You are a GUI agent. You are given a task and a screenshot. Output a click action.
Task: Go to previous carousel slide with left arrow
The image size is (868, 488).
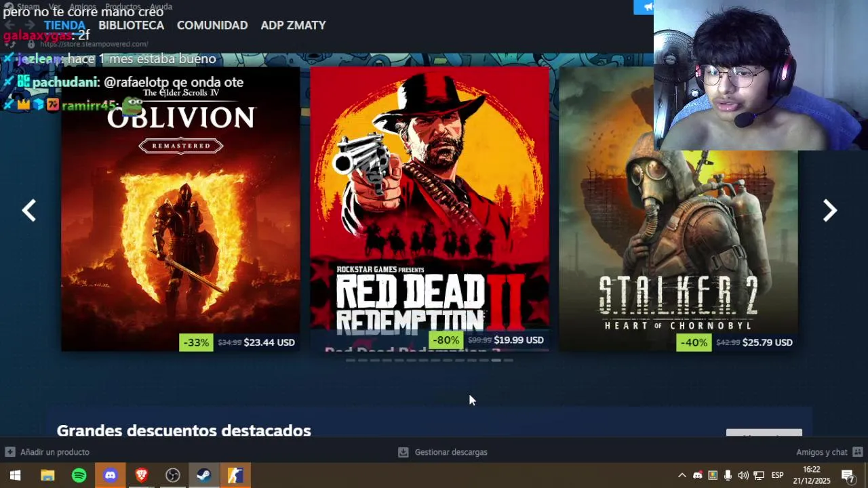pos(28,211)
